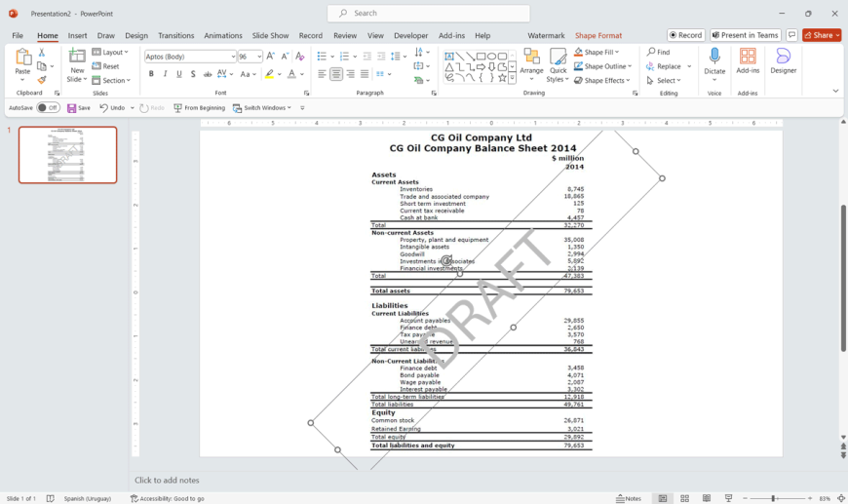The height and width of the screenshot is (504, 848).
Task: Align text left
Action: click(322, 74)
